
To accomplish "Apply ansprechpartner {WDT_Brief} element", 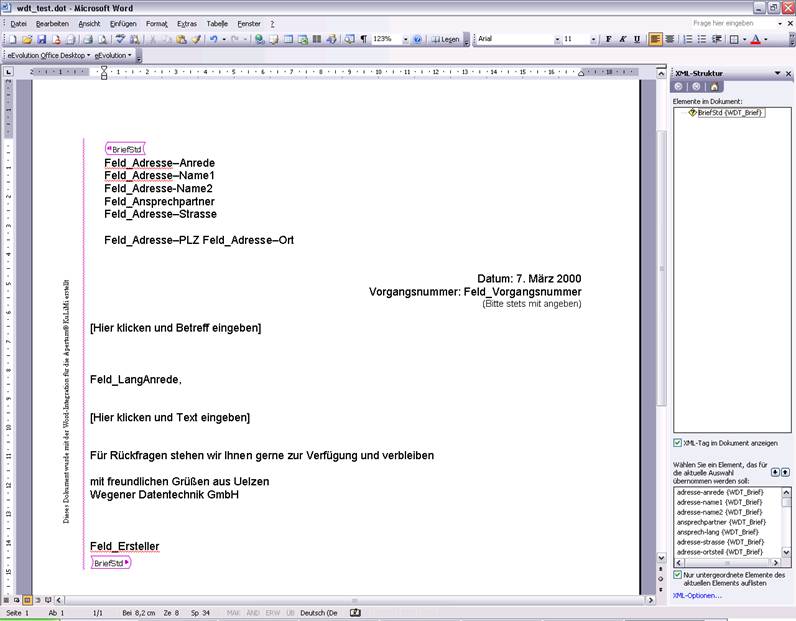I will [x=721, y=522].
